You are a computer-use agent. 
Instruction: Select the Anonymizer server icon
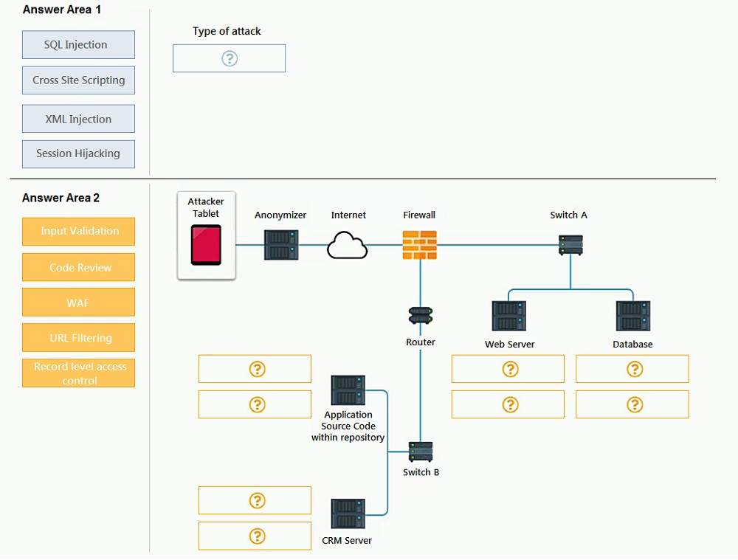pyautogui.click(x=281, y=245)
